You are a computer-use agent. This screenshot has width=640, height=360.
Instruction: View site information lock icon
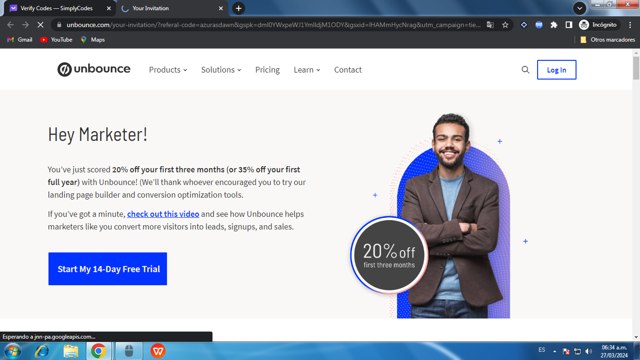click(59, 25)
